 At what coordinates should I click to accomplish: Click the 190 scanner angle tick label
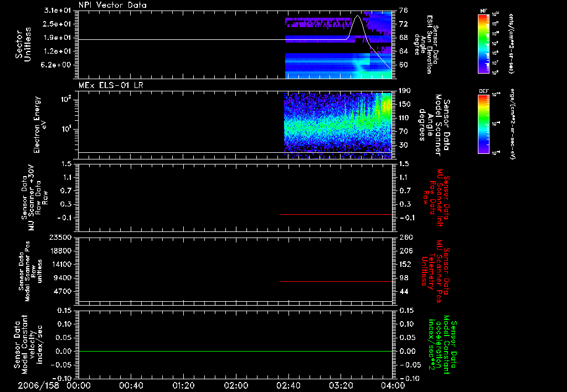(405, 91)
